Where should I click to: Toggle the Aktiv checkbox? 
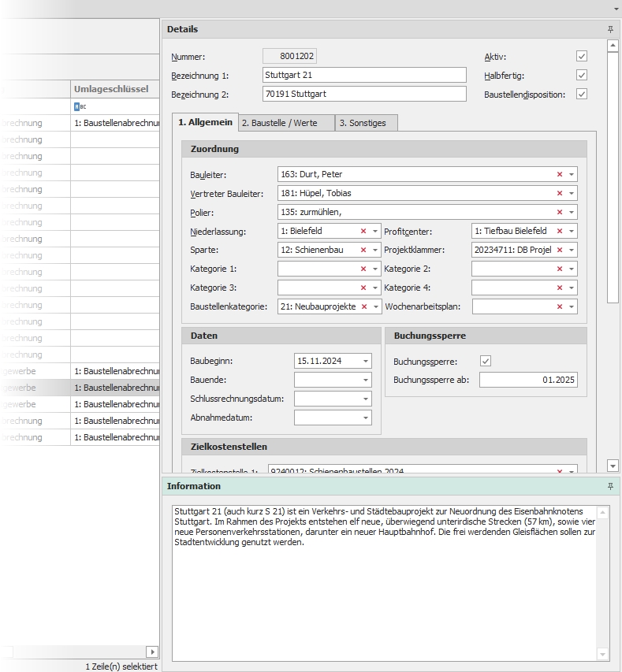click(x=582, y=57)
